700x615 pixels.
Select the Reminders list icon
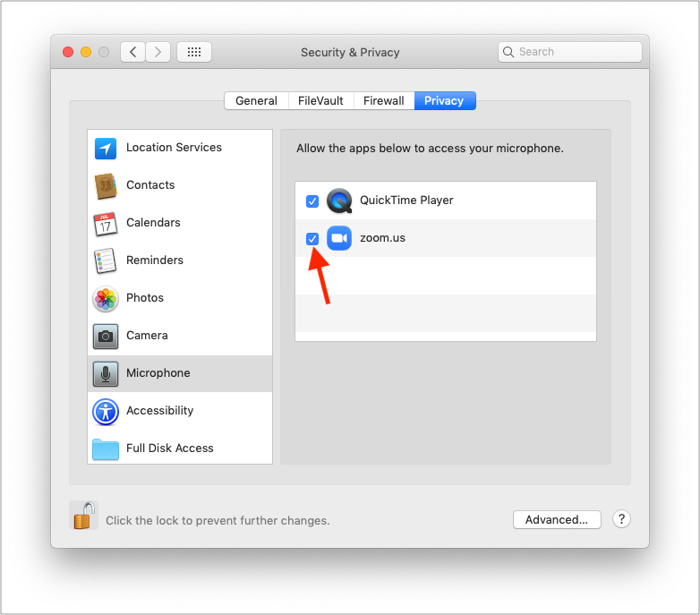coord(106,261)
